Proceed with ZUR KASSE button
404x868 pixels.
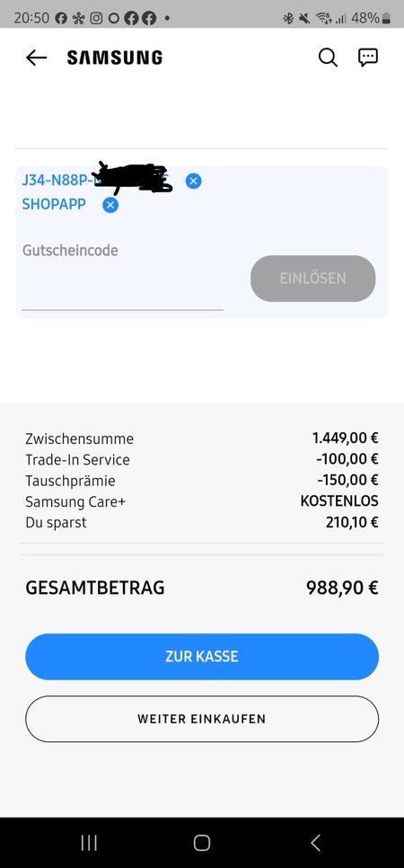point(202,657)
